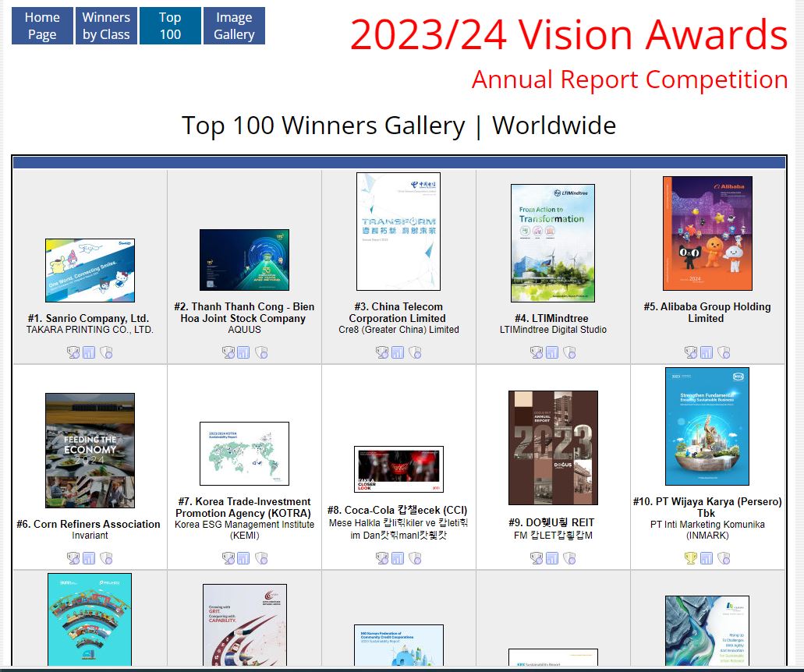Image resolution: width=804 pixels, height=672 pixels.
Task: Select shield icon under China Telecom entry
Action: 416,352
